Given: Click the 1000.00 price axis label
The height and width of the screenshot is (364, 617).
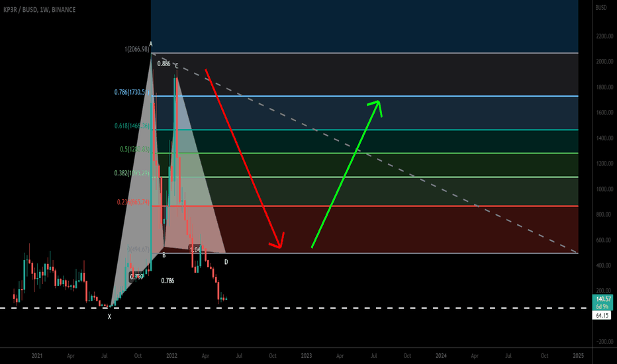Looking at the screenshot, I should [x=604, y=189].
